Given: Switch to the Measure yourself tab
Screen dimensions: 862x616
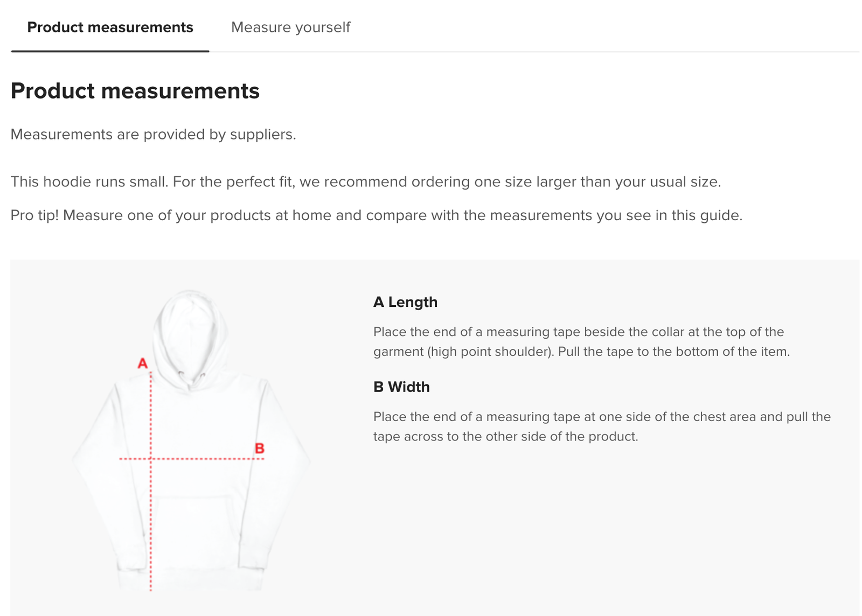Looking at the screenshot, I should pos(290,27).
